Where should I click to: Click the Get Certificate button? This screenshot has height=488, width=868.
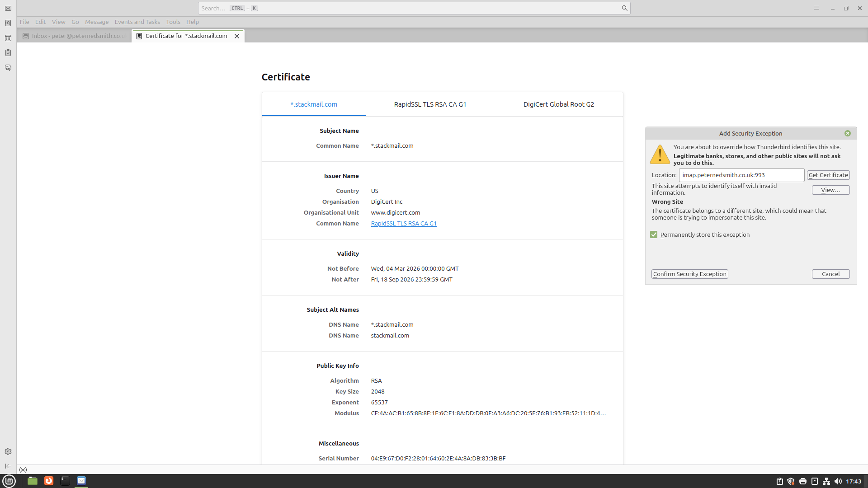click(x=828, y=175)
